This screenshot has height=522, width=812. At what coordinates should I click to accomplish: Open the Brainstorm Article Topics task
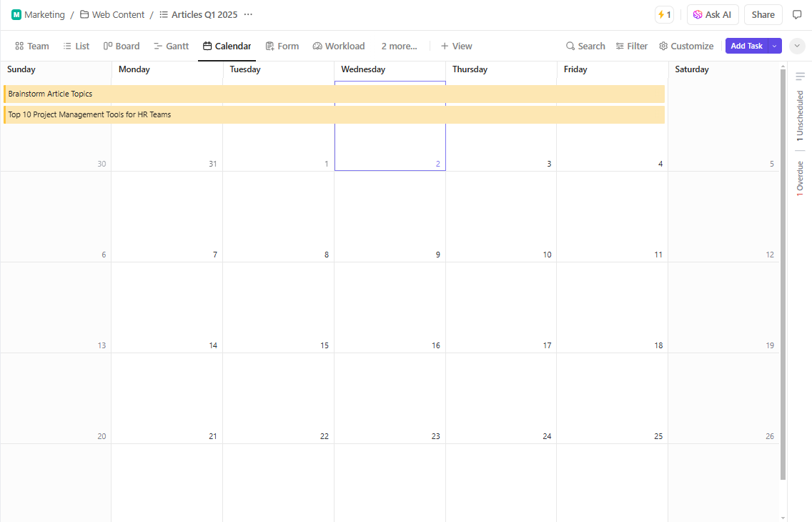334,94
